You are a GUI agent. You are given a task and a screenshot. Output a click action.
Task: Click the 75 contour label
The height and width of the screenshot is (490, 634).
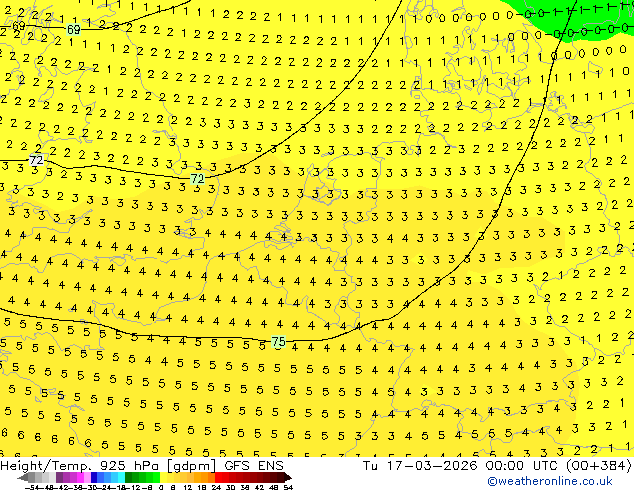278,342
